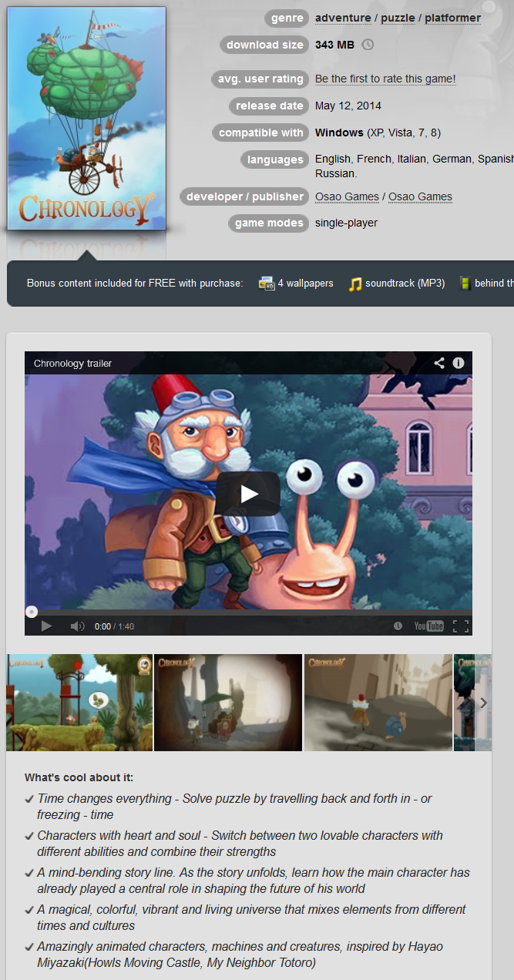Click the 'Characters with heart and soul' bullet

240,843
